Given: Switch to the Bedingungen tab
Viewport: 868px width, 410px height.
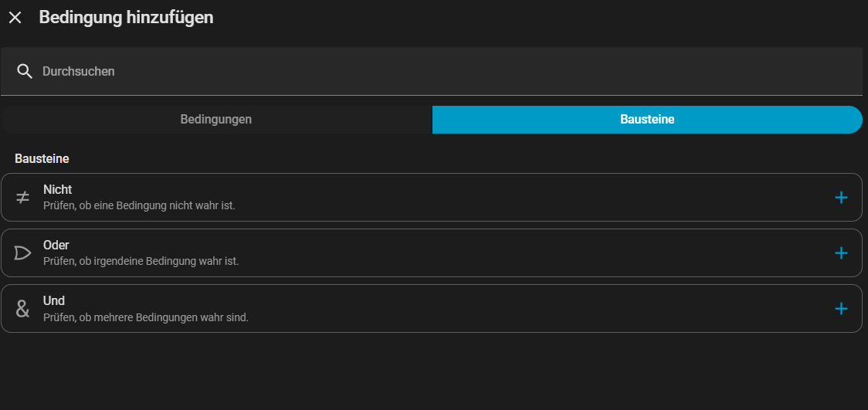Looking at the screenshot, I should tap(216, 120).
